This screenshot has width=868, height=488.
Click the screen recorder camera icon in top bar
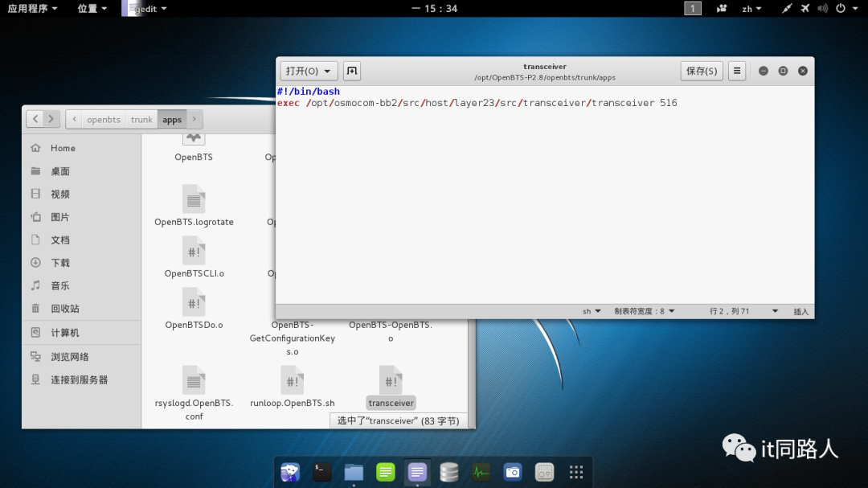721,8
